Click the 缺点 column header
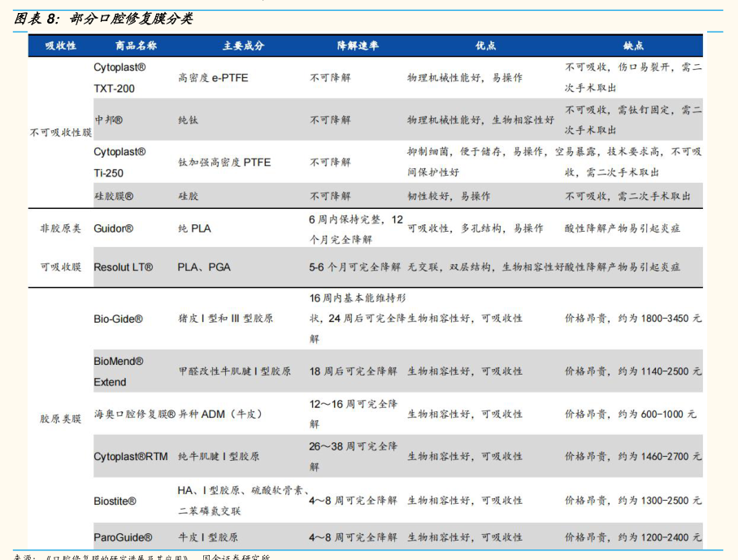The height and width of the screenshot is (560, 738). (x=633, y=46)
